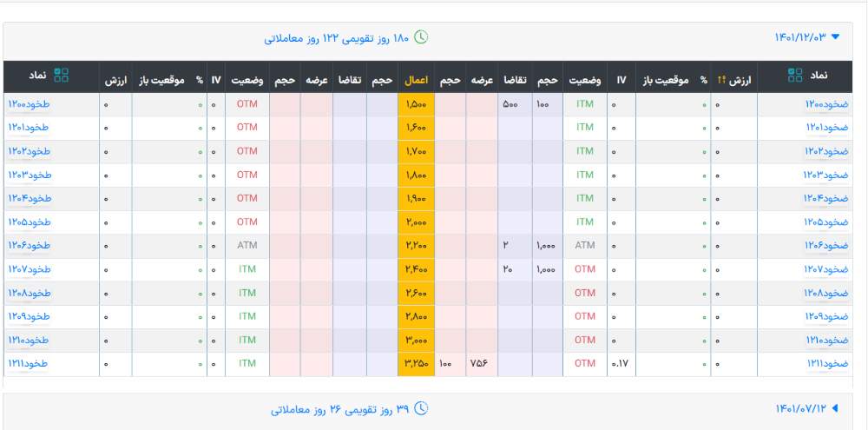Click IV value ۰.۱۷ in ضخود۱۲۱۱ row
This screenshot has height=430, width=868.
(621, 364)
